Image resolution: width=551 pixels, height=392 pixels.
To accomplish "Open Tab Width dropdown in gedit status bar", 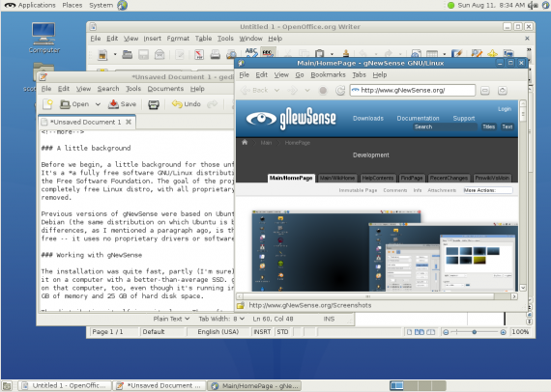I will pos(221,319).
